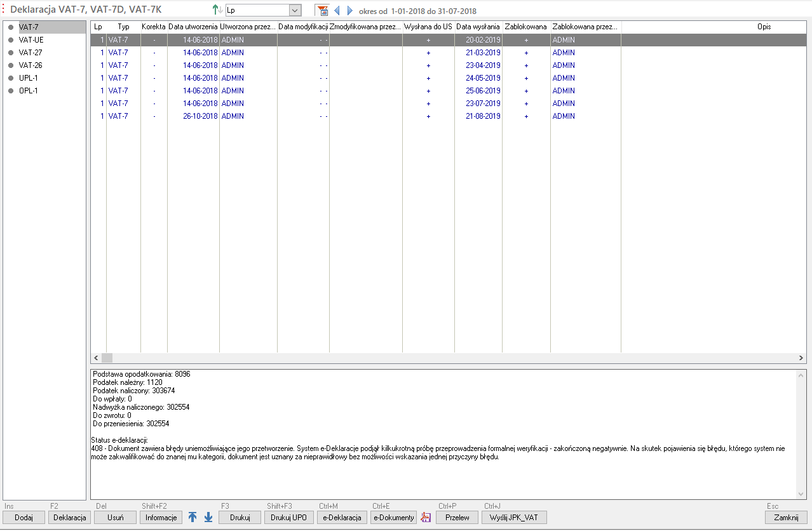
Task: Select the VAT-UE declaration type
Action: 31,40
